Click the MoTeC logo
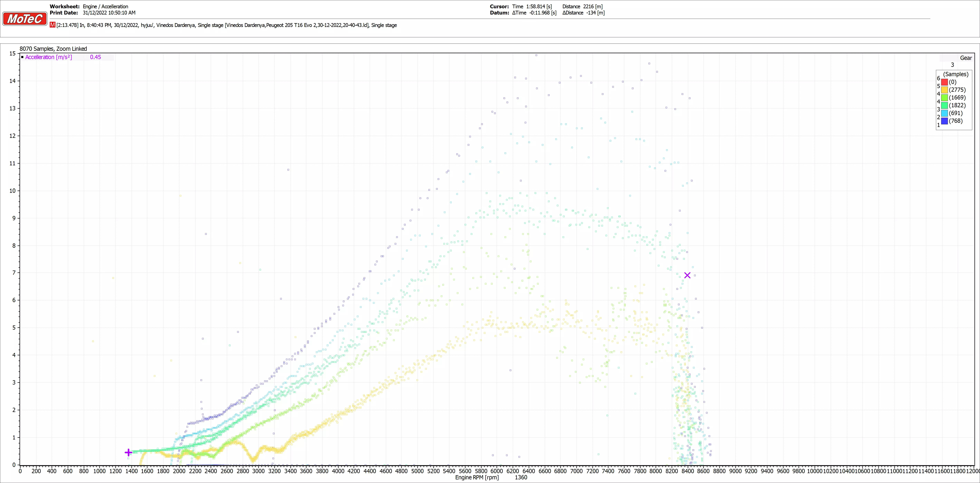The width and height of the screenshot is (980, 483). 25,18
